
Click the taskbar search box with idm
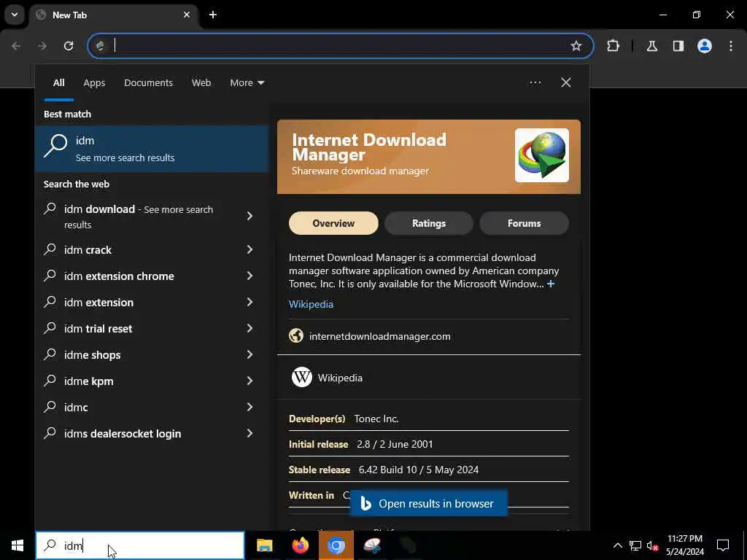pyautogui.click(x=140, y=545)
